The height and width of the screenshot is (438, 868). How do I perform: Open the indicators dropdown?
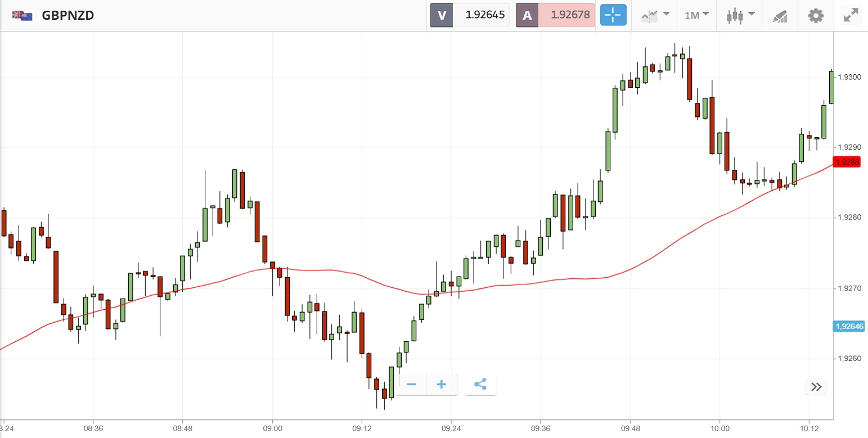655,15
